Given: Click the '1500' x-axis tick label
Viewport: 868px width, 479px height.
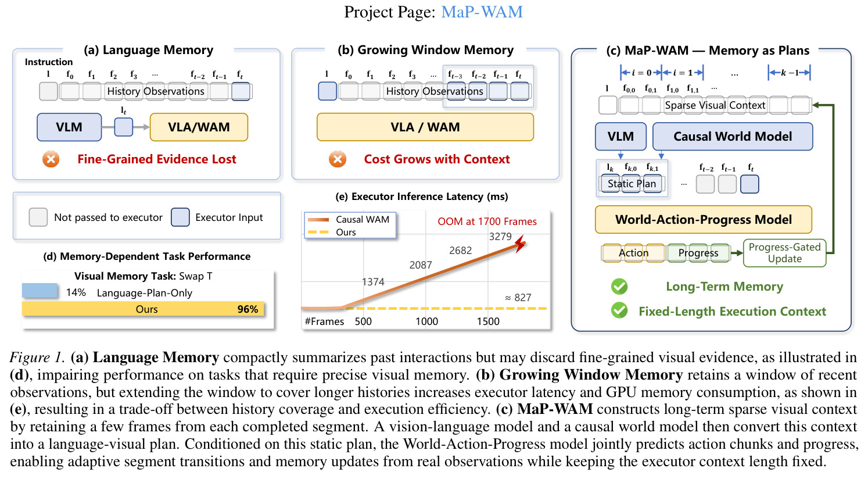Looking at the screenshot, I should tap(488, 321).
